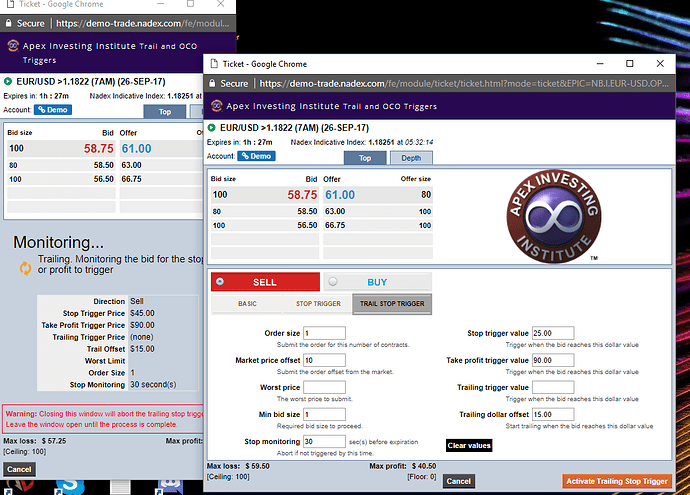This screenshot has width=690, height=495.
Task: Click the Apex infinity icon in front header
Action: 217,106
